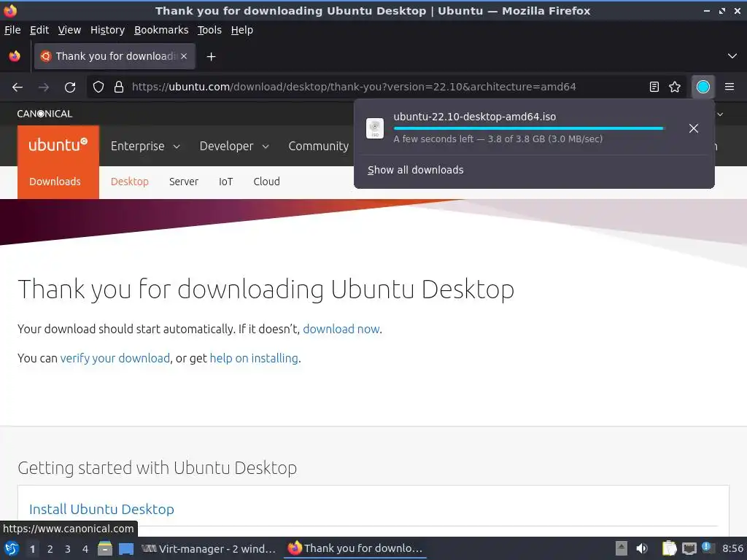Click the clipboard tray icon
The image size is (747, 560).
click(x=669, y=548)
